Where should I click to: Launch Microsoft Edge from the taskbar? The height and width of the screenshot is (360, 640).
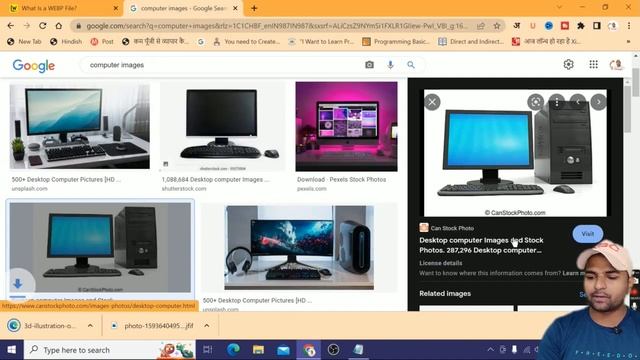(x=233, y=350)
